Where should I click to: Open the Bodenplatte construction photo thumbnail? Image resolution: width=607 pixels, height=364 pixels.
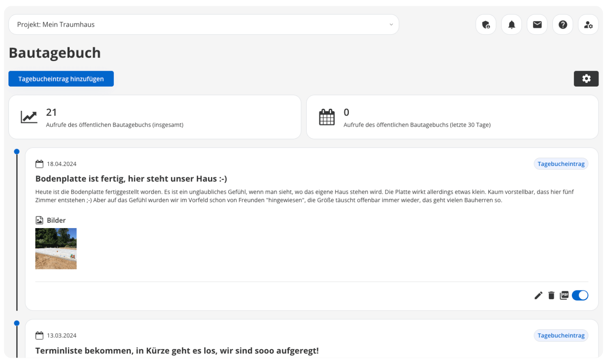coord(56,249)
